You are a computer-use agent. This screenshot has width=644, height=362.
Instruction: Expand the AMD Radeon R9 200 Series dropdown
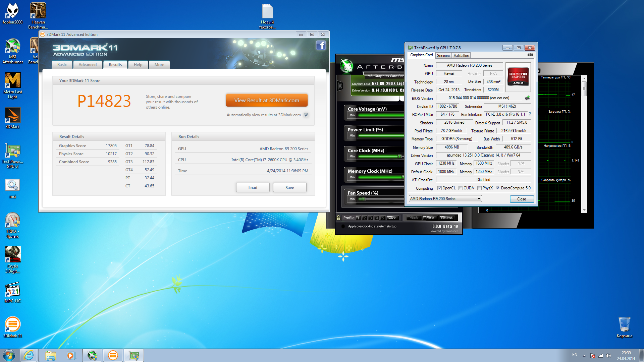479,199
